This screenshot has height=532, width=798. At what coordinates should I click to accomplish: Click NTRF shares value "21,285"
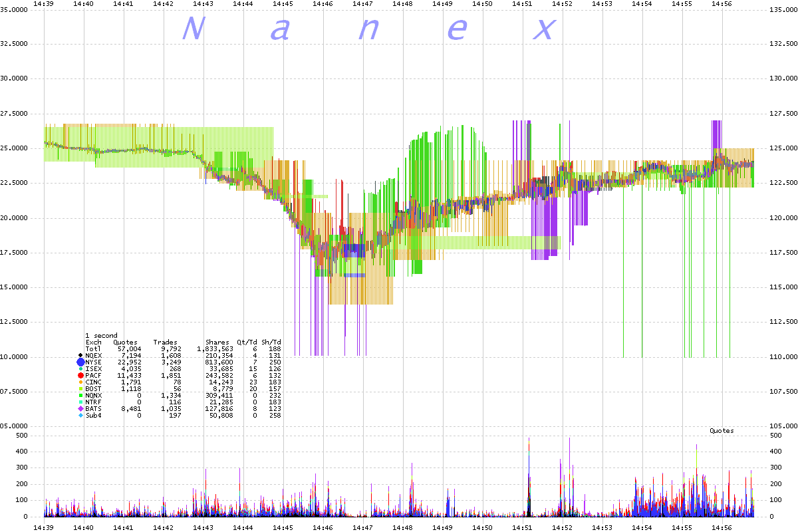click(221, 402)
